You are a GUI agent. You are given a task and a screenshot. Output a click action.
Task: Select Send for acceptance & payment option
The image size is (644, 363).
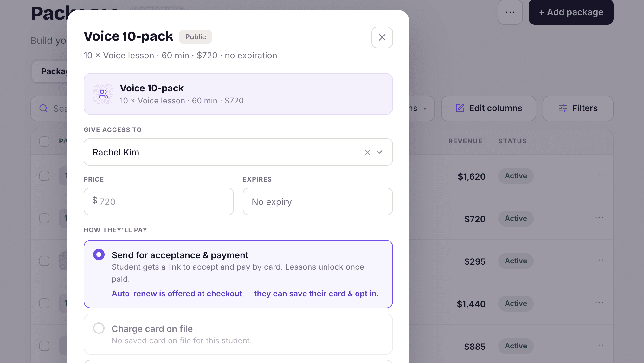point(238,274)
